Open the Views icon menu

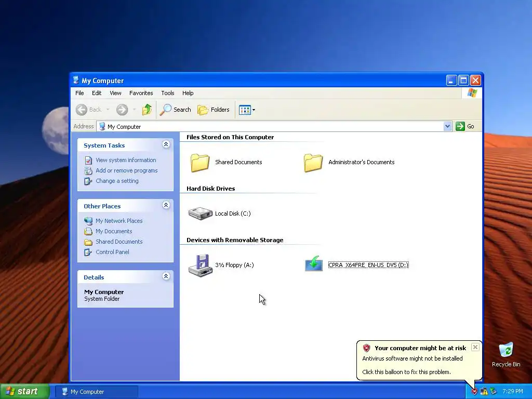247,110
